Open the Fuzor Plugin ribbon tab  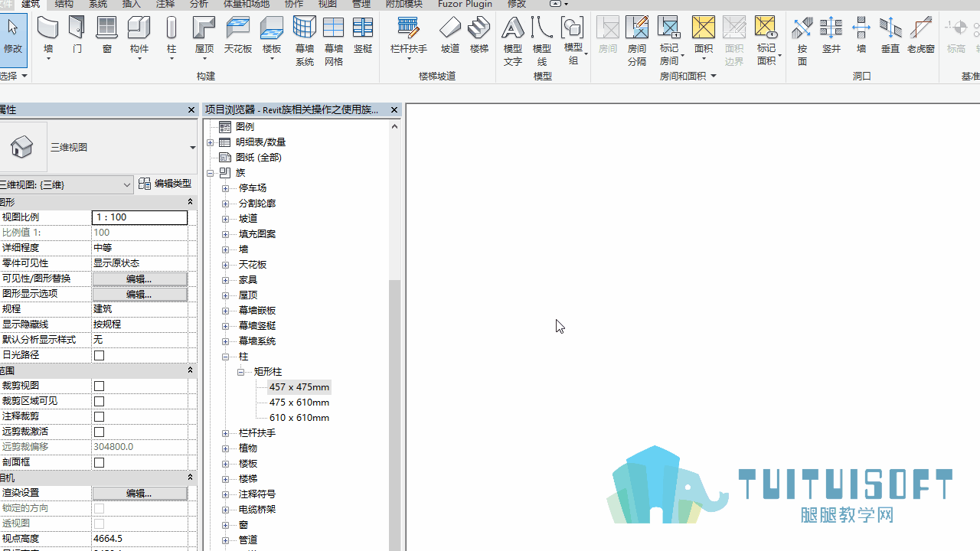(x=465, y=4)
